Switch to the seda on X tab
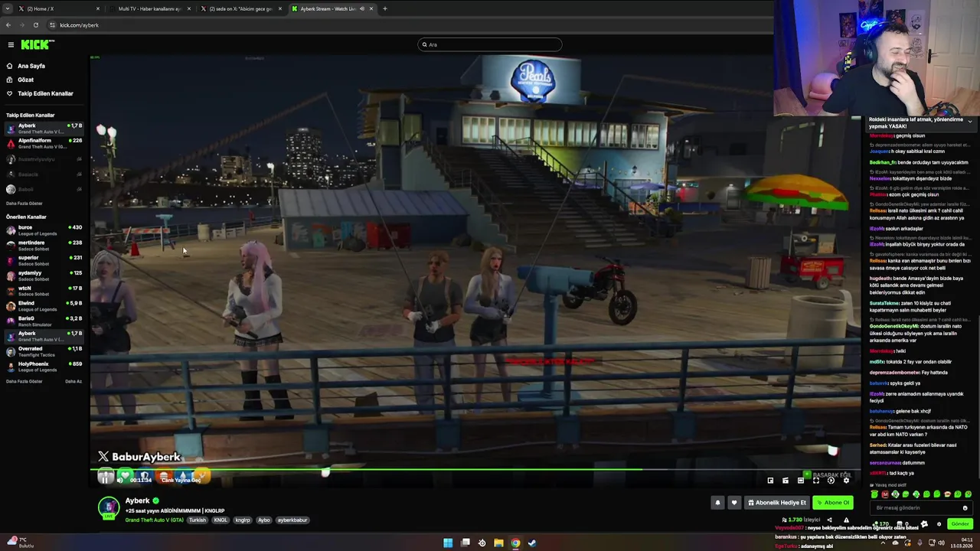Screen dimensions: 980x551 (241, 8)
